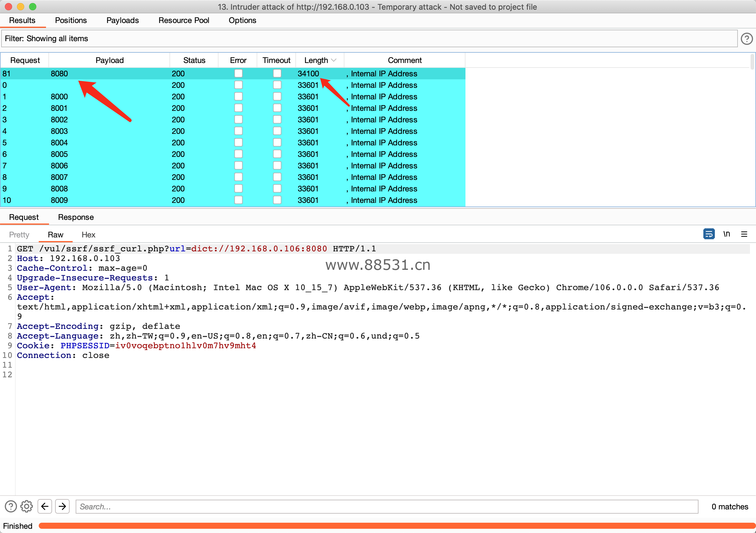Click the dict://192.168.0.106:8080 URL value
This screenshot has width=756, height=533.
pyautogui.click(x=259, y=249)
